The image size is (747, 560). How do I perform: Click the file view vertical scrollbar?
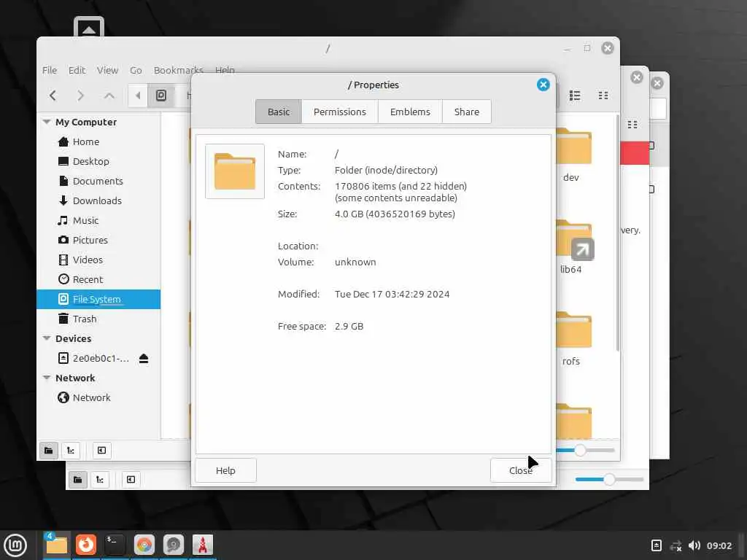[618, 233]
